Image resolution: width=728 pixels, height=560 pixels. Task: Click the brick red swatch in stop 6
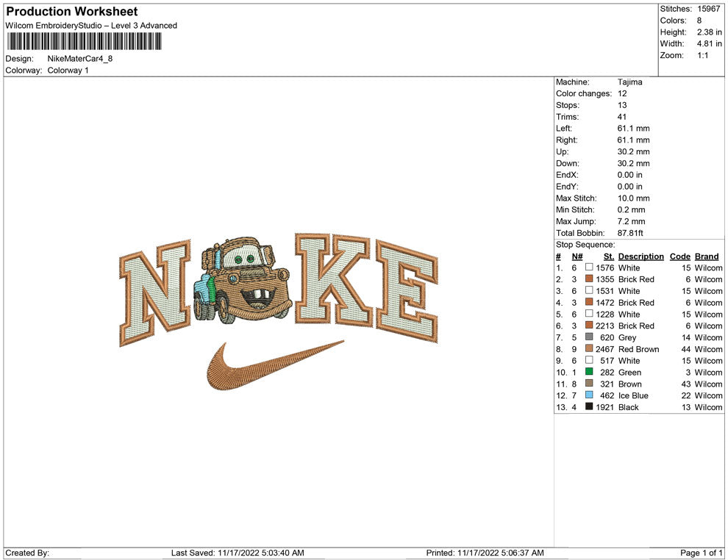pos(589,326)
